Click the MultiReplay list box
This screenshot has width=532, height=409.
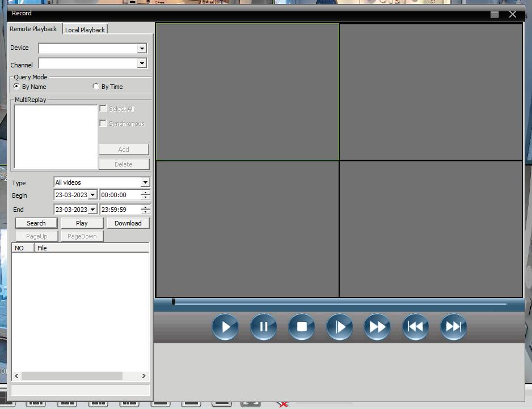click(56, 137)
